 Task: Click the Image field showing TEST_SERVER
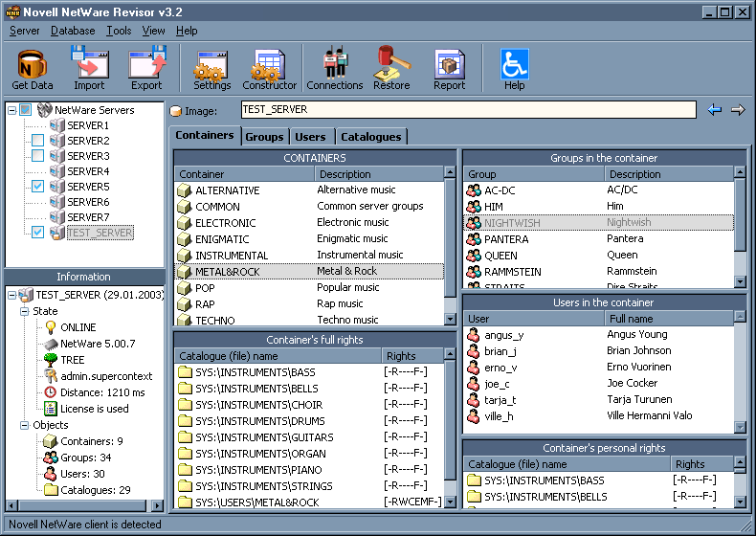click(x=469, y=109)
